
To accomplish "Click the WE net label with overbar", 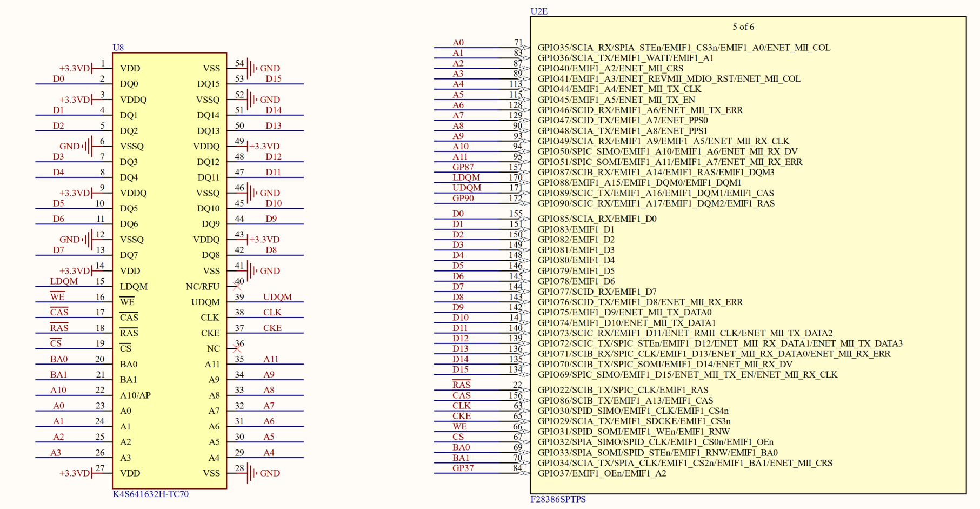I will (58, 296).
